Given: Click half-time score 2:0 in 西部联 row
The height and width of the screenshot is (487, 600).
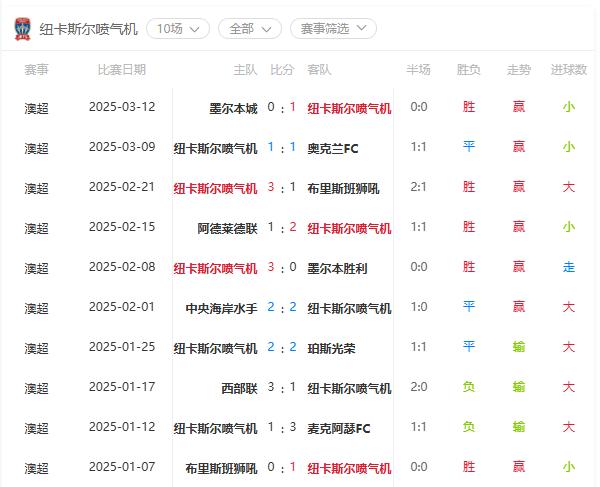Looking at the screenshot, I should [x=419, y=387].
